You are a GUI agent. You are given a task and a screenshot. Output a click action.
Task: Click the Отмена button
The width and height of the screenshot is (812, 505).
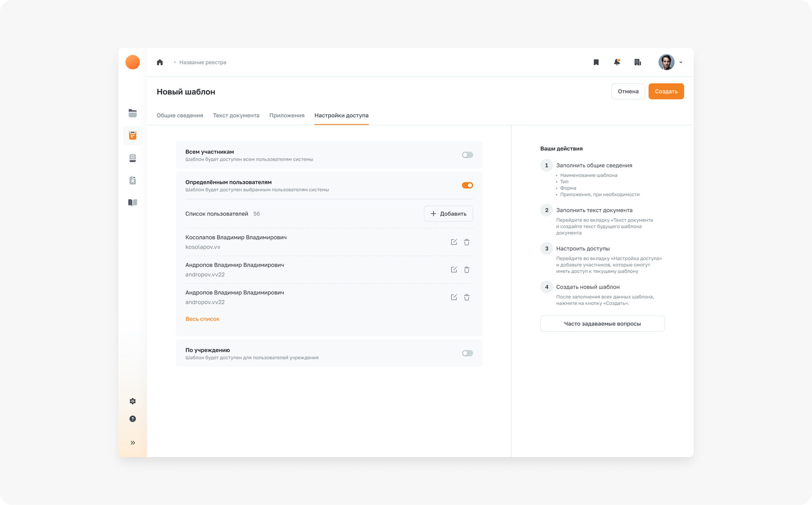coord(628,91)
